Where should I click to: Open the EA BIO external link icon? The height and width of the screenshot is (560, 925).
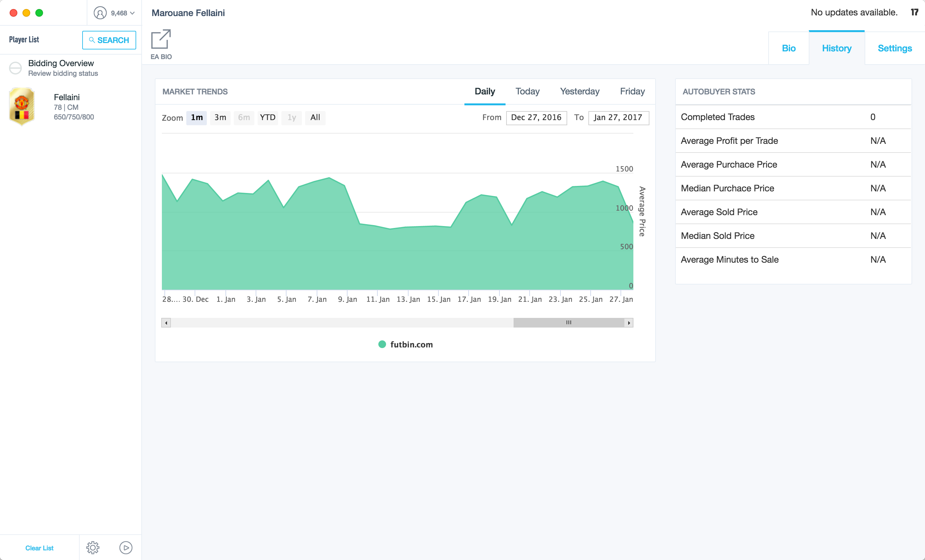161,39
